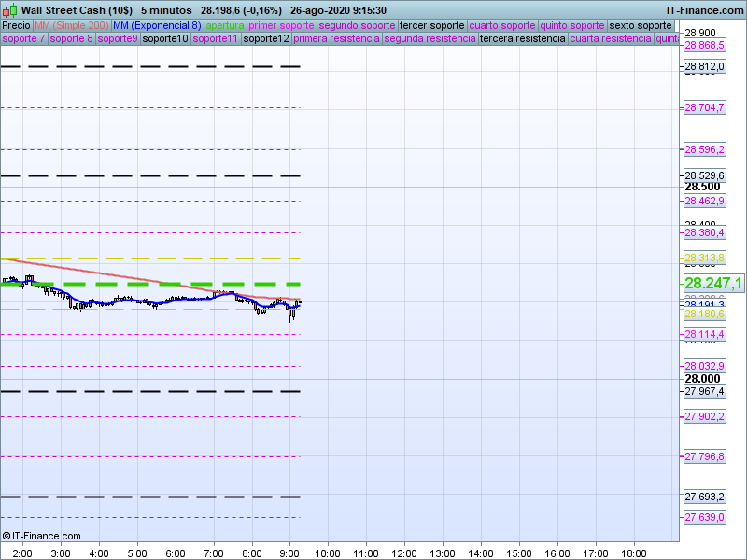This screenshot has width=747, height=560.
Task: Select the primera resistencia label
Action: point(336,39)
